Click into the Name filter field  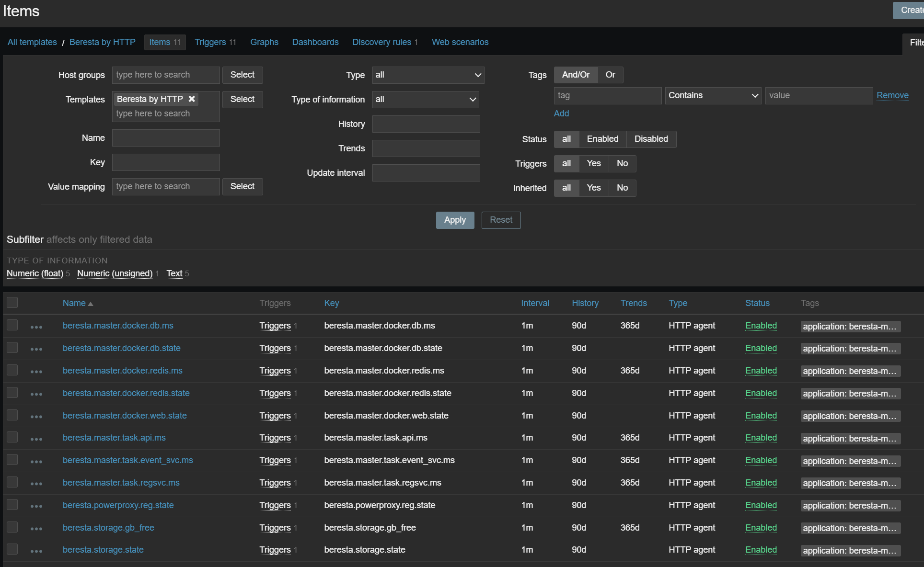click(166, 138)
